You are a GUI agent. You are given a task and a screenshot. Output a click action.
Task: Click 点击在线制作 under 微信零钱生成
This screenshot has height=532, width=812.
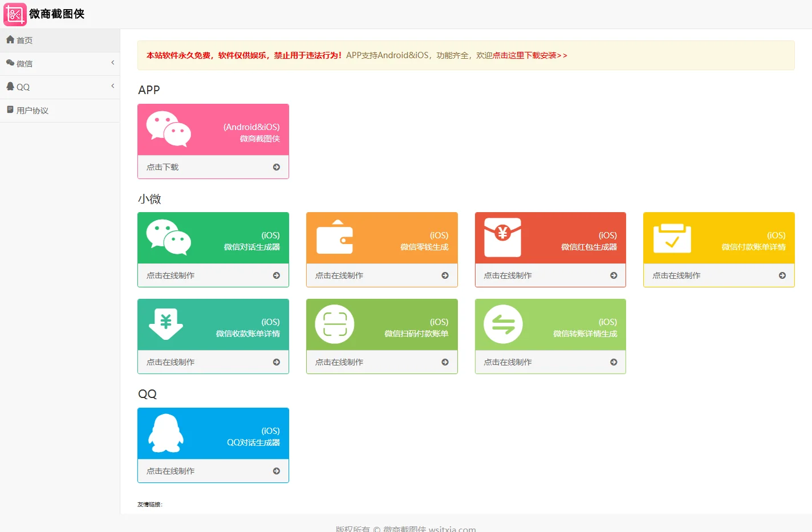(x=339, y=275)
